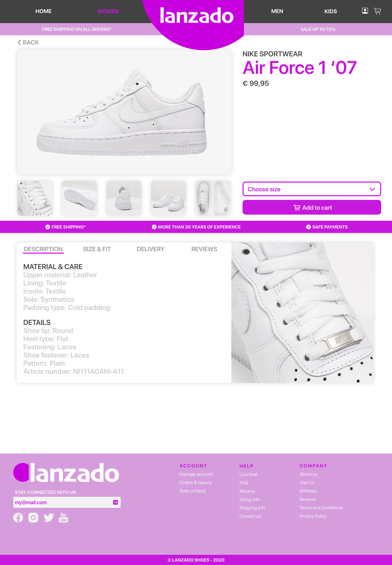Click the Facebook icon in footer
This screenshot has width=392, height=565.
[18, 518]
